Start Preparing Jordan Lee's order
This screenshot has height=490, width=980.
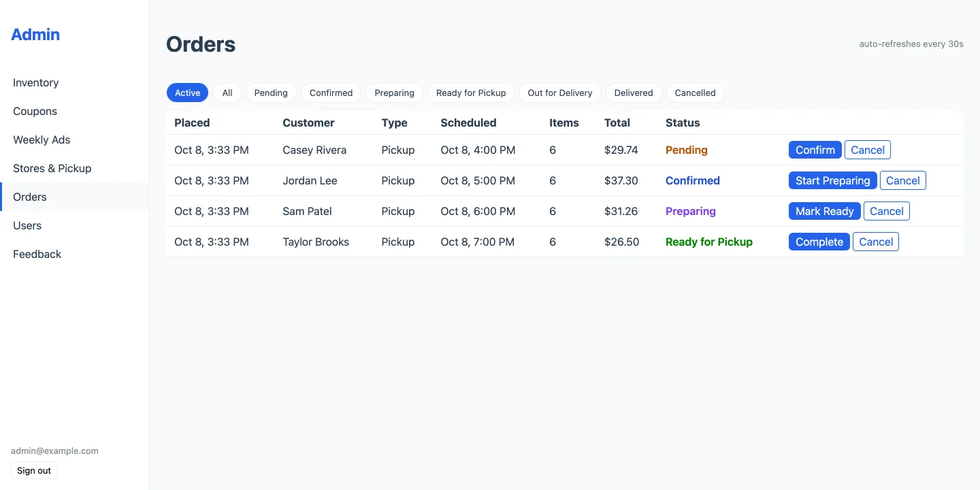833,180
